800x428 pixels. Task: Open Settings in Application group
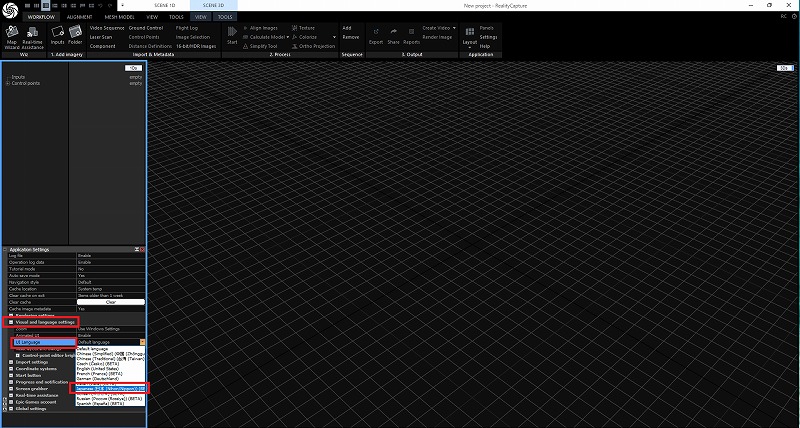[488, 37]
